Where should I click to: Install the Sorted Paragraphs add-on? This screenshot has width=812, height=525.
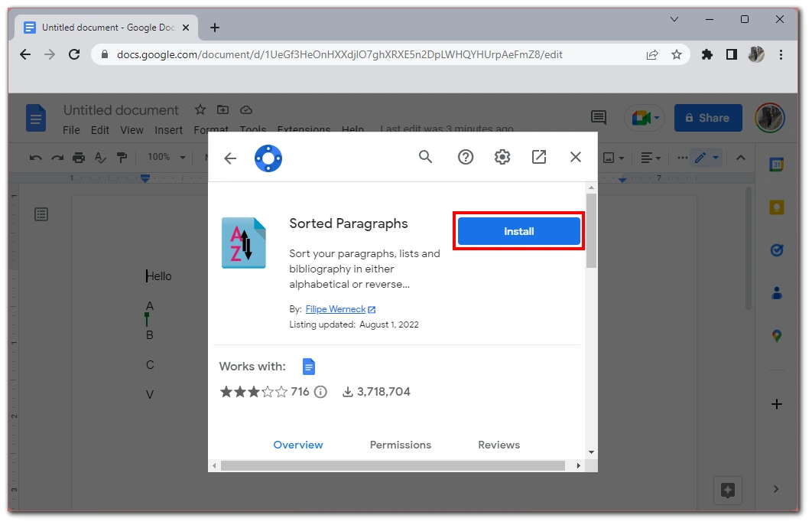(x=518, y=231)
